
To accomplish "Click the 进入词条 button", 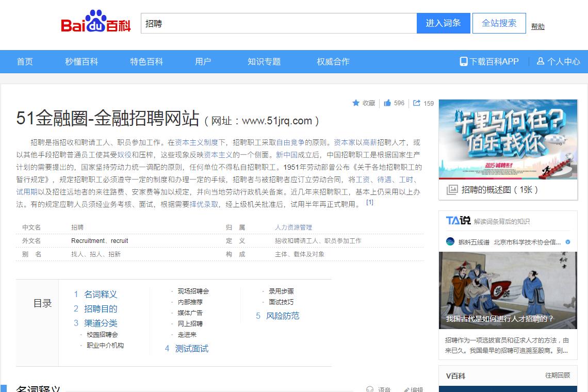I will (443, 23).
